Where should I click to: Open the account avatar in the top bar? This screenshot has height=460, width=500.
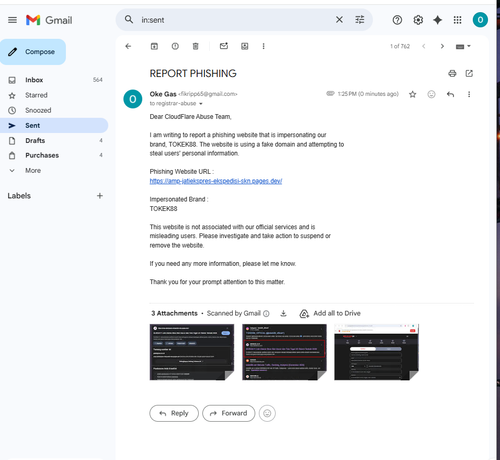click(480, 20)
